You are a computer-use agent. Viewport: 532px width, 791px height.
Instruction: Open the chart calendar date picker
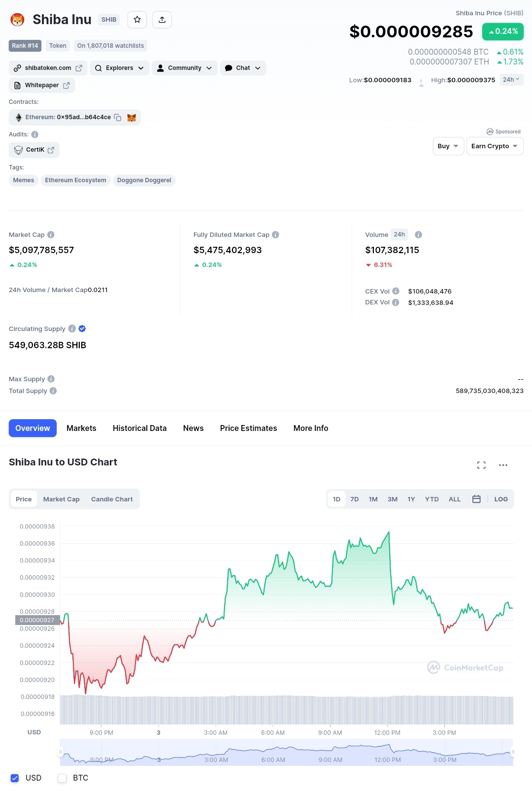click(476, 499)
